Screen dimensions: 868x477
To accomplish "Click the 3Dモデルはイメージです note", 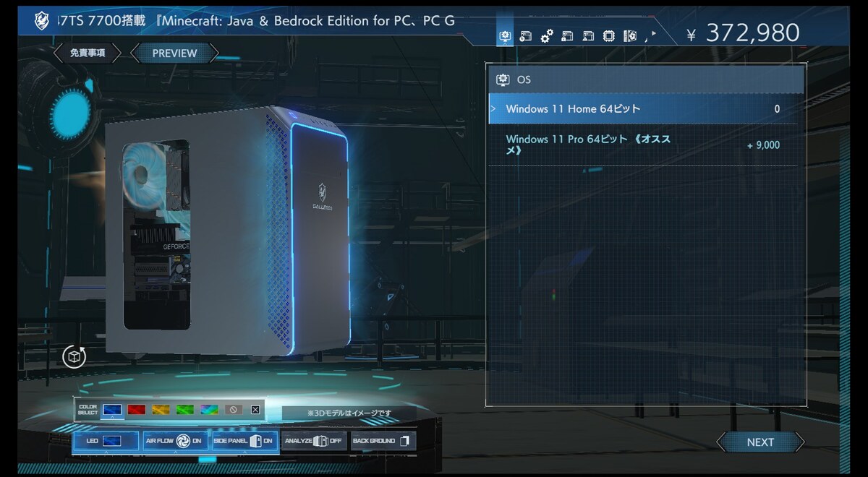I will click(x=349, y=413).
